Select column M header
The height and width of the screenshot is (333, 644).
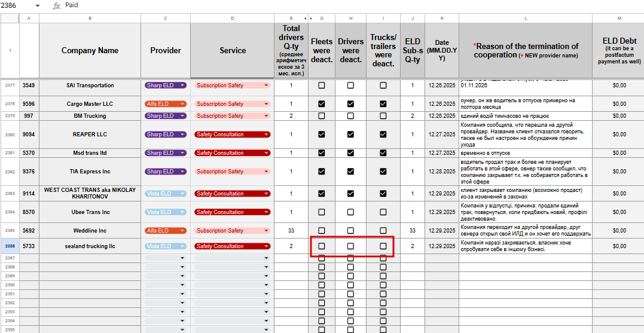click(618, 19)
